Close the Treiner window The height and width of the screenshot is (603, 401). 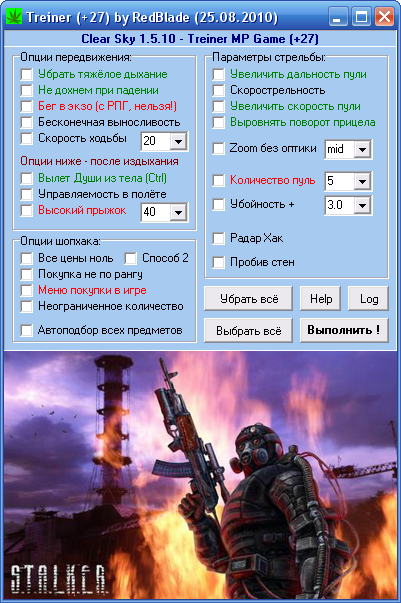pos(384,17)
